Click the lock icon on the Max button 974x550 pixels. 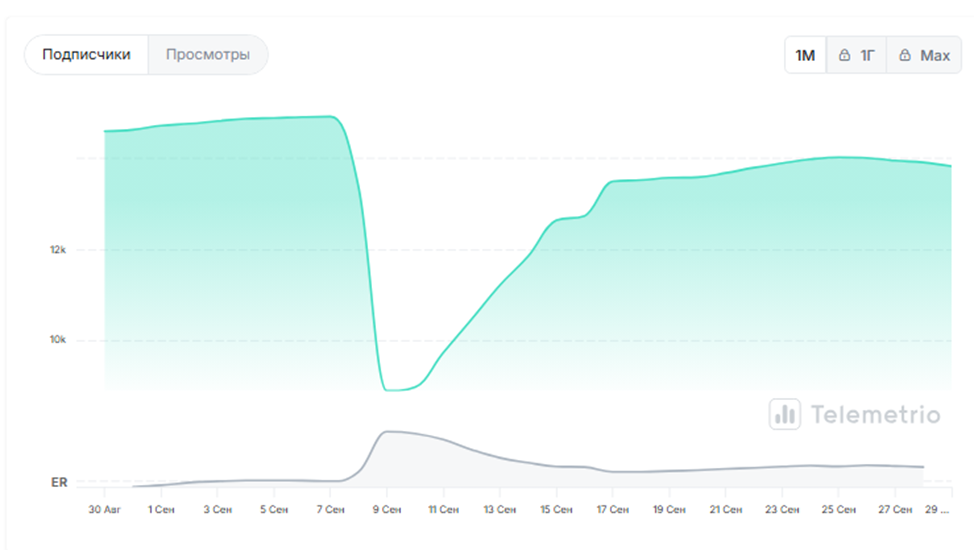click(x=905, y=56)
